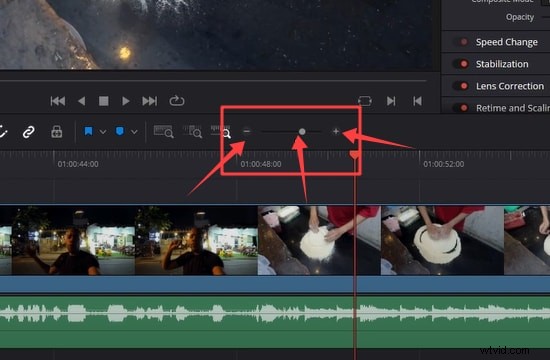This screenshot has height=360, width=550.
Task: Toggle snapping magnet icon
Action: (3, 132)
